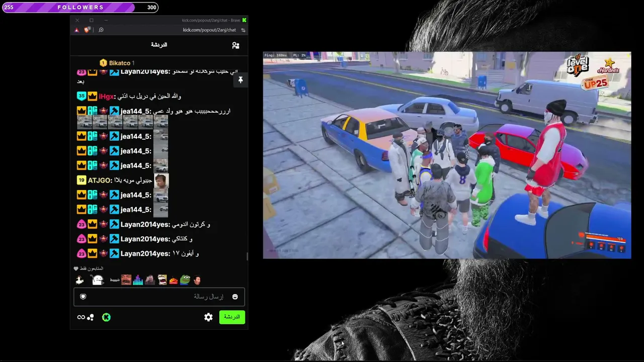Click Layan2014yes on the 'و كرتون اندومي' message
The width and height of the screenshot is (644, 362).
click(145, 224)
